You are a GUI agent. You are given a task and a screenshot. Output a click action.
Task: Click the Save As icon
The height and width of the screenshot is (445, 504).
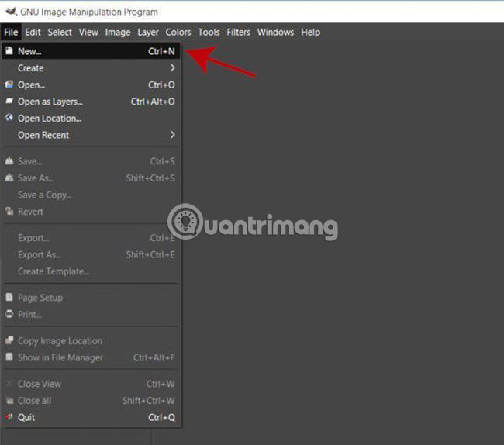tap(9, 178)
